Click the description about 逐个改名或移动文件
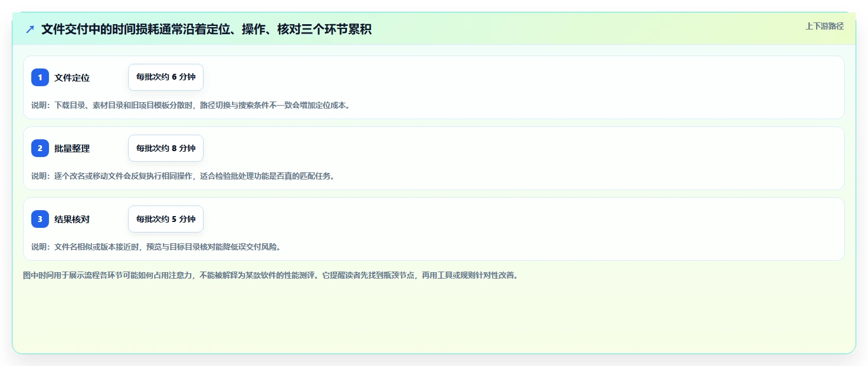This screenshot has height=366, width=868. click(183, 176)
